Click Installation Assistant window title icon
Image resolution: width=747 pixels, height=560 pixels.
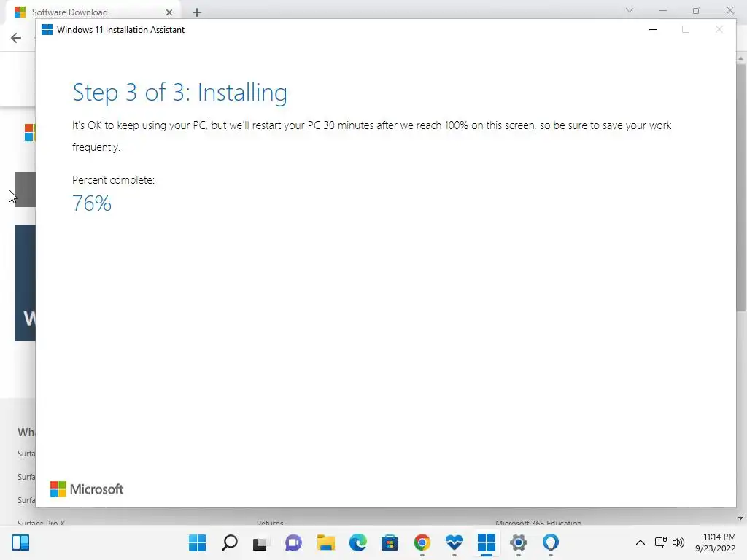[47, 29]
